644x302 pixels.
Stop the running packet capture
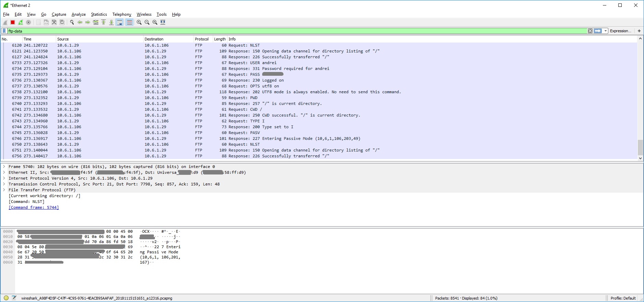point(13,22)
